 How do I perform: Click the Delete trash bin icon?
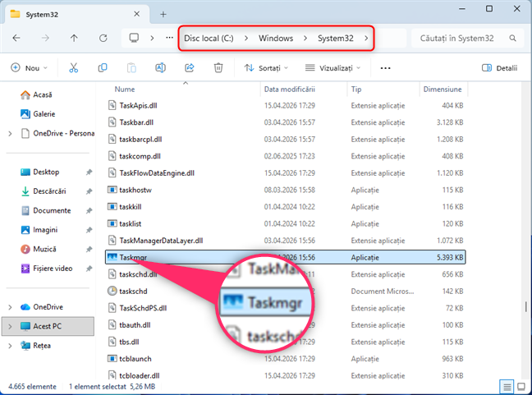(218, 68)
